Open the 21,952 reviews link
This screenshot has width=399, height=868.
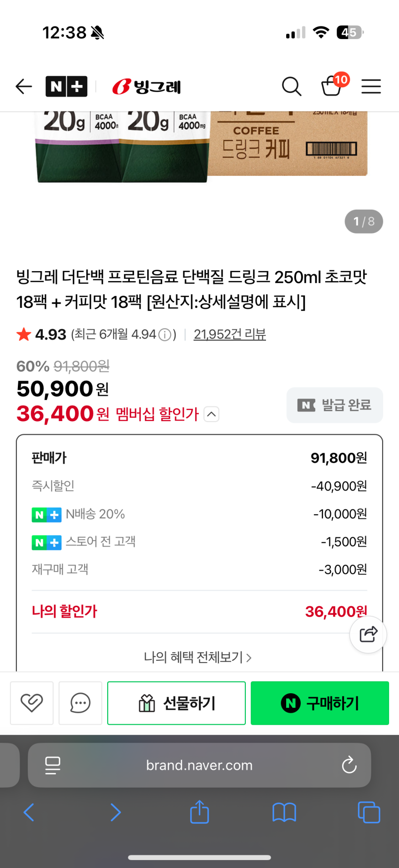click(x=229, y=334)
